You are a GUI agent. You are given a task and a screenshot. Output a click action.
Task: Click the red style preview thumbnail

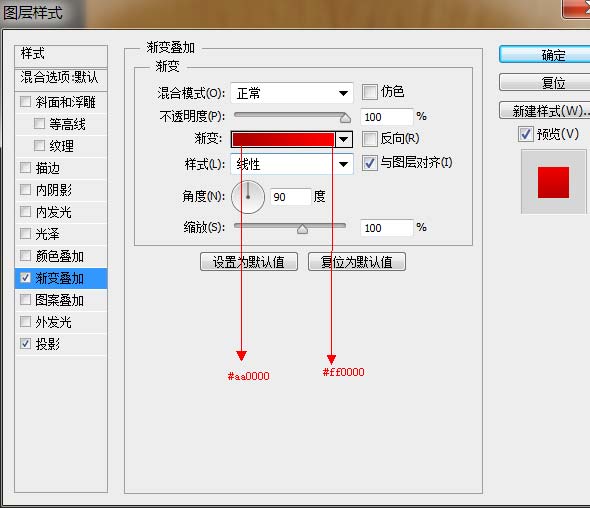[x=553, y=183]
